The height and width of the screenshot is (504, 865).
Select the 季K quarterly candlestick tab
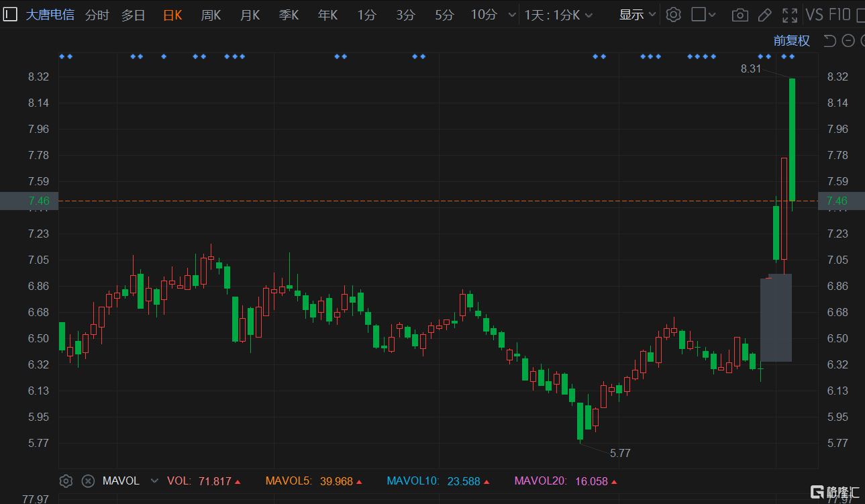pos(289,15)
